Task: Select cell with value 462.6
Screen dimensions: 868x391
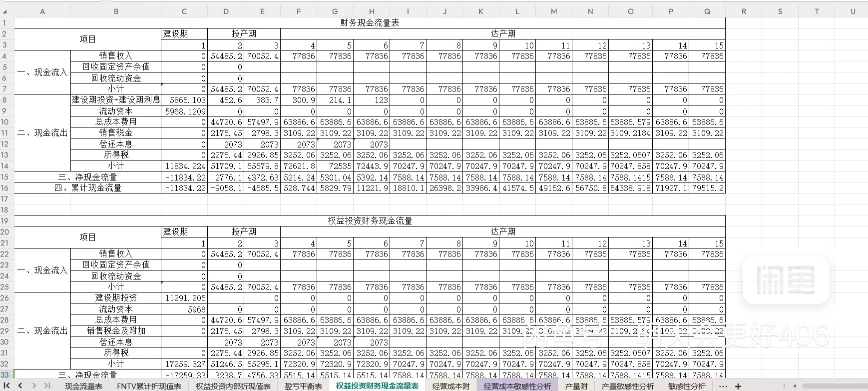Action: point(226,100)
